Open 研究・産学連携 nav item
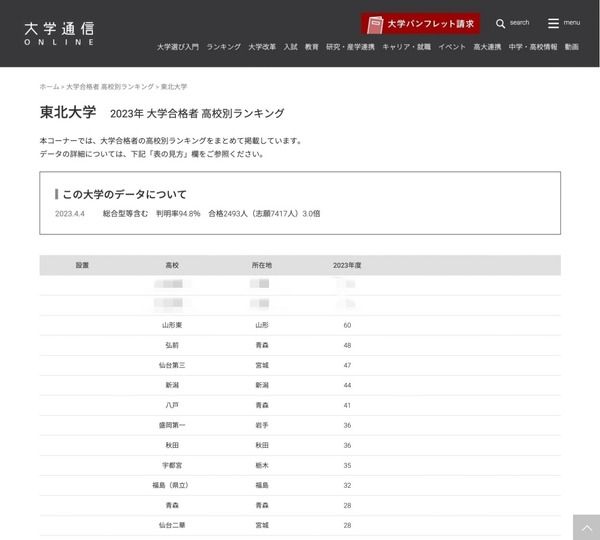 (350, 47)
